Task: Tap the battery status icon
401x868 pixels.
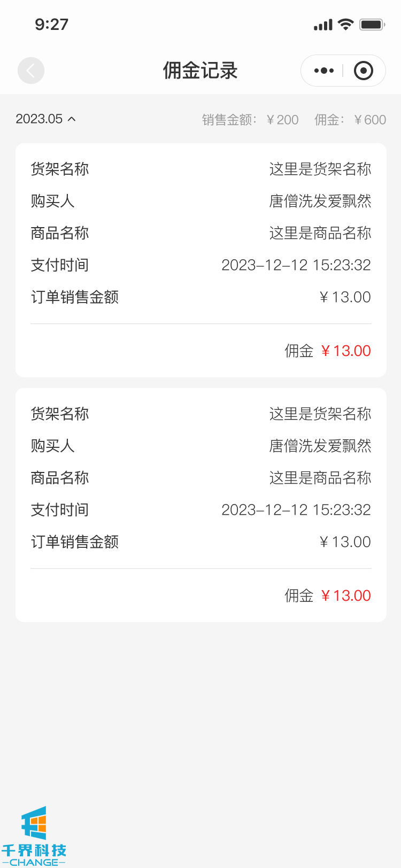Action: [372, 24]
